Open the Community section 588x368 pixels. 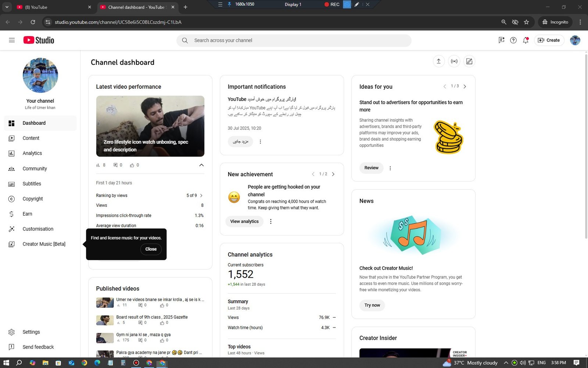[x=40, y=169]
